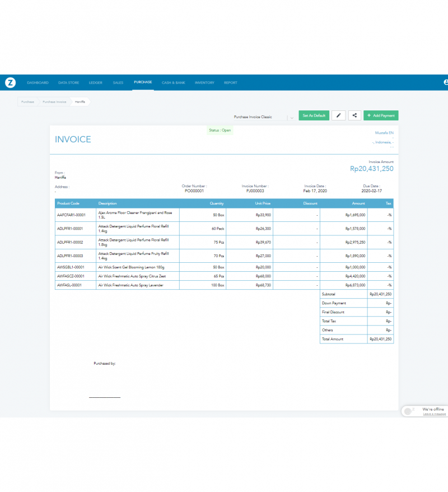Image resolution: width=448 pixels, height=492 pixels.
Task: Expand the Haniffa breadcrumb item
Action: pyautogui.click(x=79, y=102)
